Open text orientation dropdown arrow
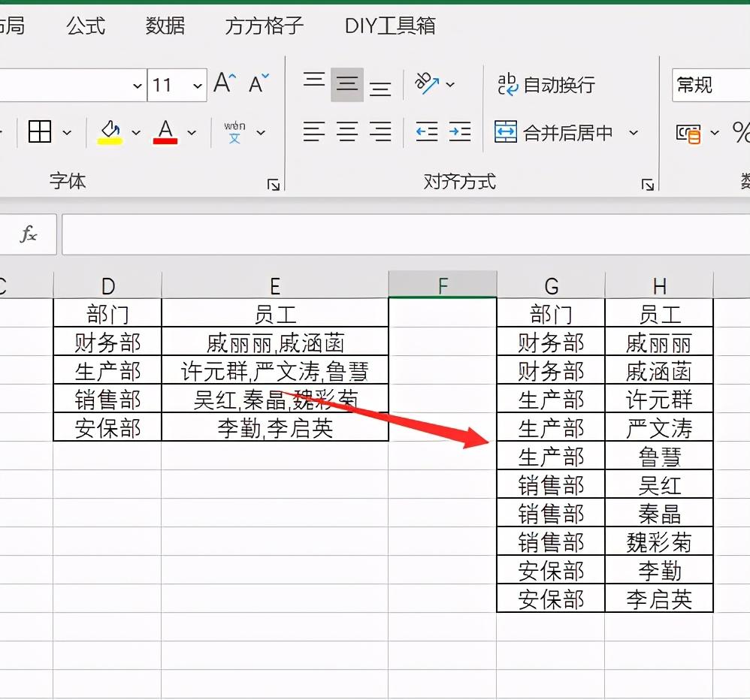The height and width of the screenshot is (700, 750). [450, 85]
